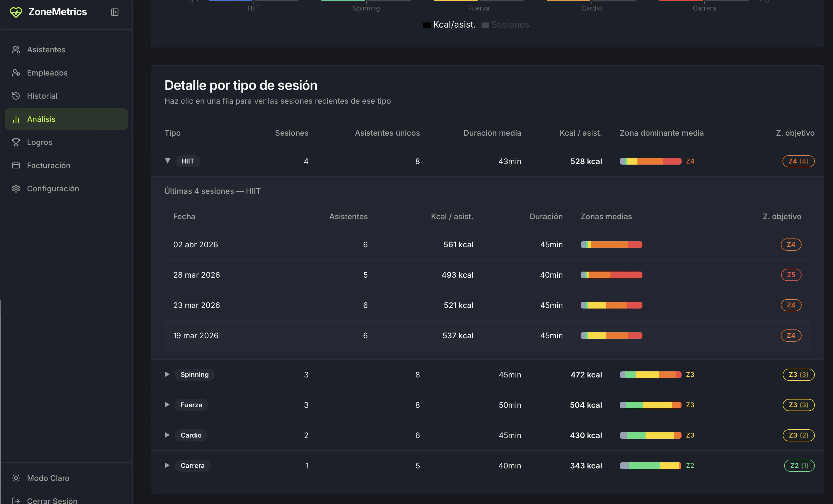Image resolution: width=833 pixels, height=504 pixels.
Task: Collapse the HIIT row disclosure triangle
Action: pyautogui.click(x=167, y=161)
